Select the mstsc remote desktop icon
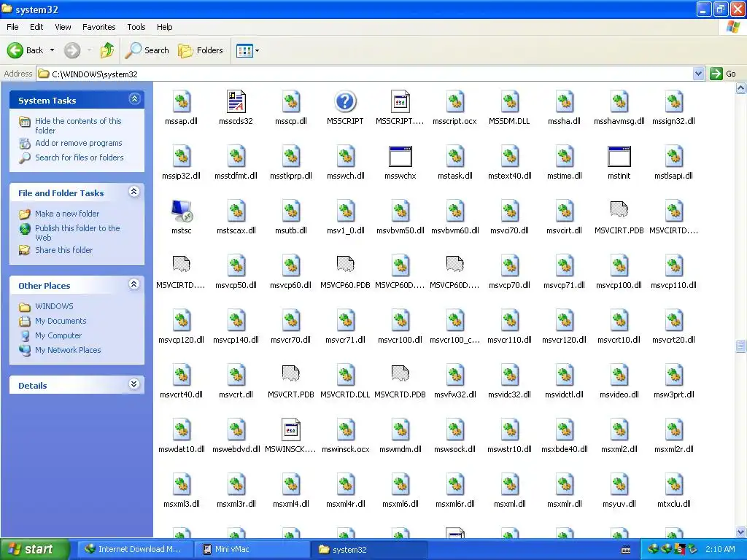 (x=182, y=211)
